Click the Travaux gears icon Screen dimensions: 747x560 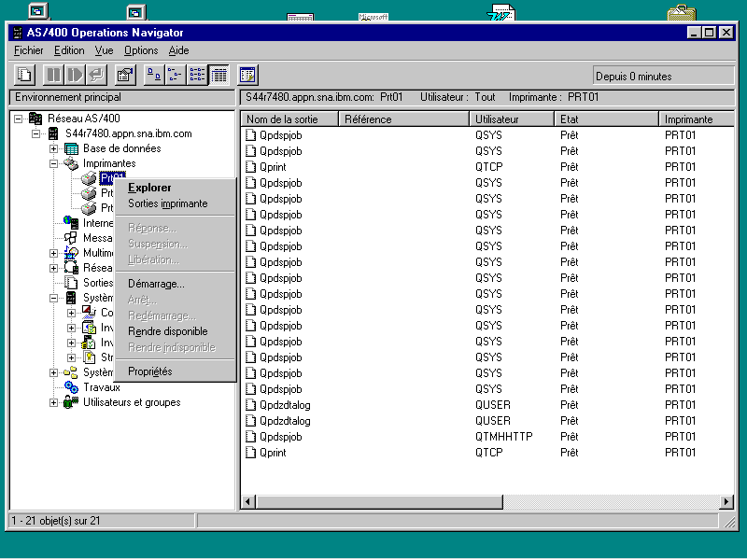point(72,387)
